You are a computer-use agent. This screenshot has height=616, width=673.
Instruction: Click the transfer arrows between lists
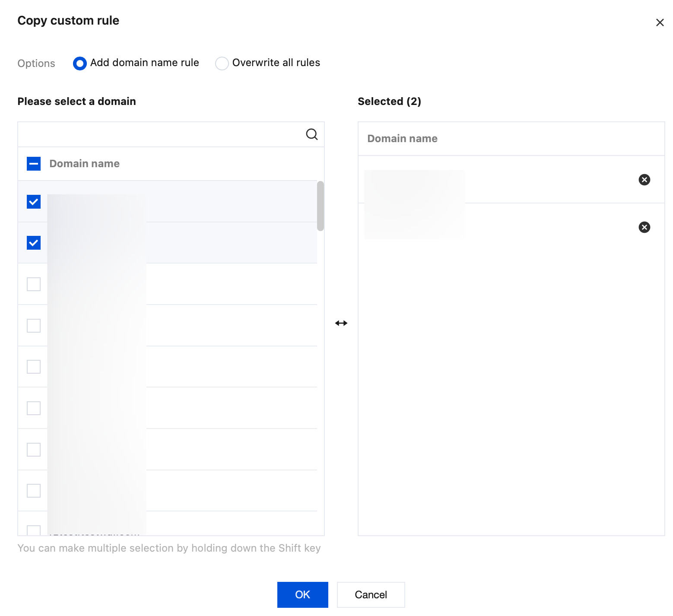(341, 323)
